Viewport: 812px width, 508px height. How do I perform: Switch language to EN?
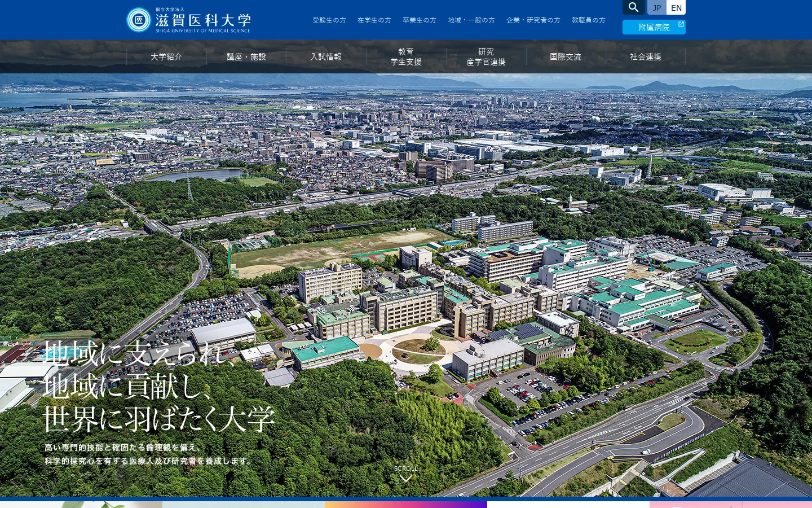(x=676, y=7)
